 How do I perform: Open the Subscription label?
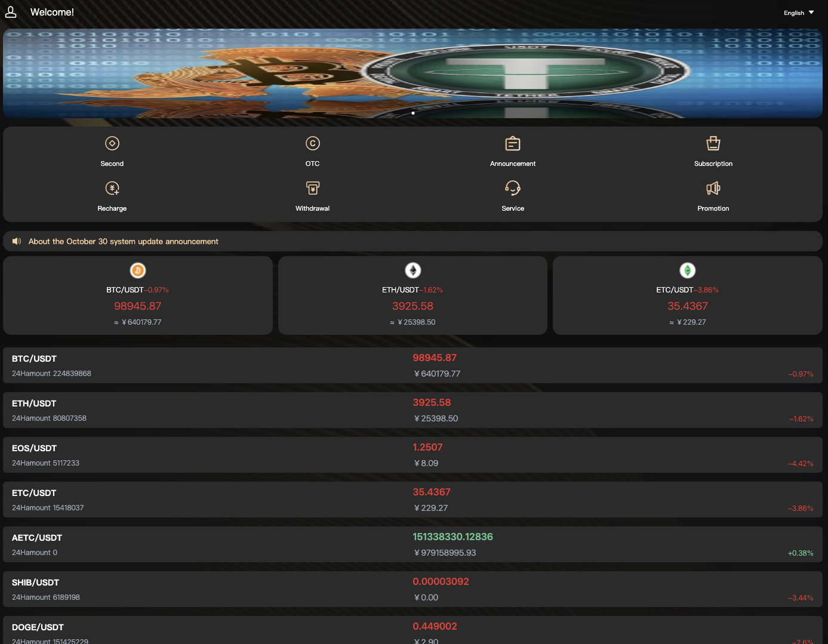click(713, 164)
